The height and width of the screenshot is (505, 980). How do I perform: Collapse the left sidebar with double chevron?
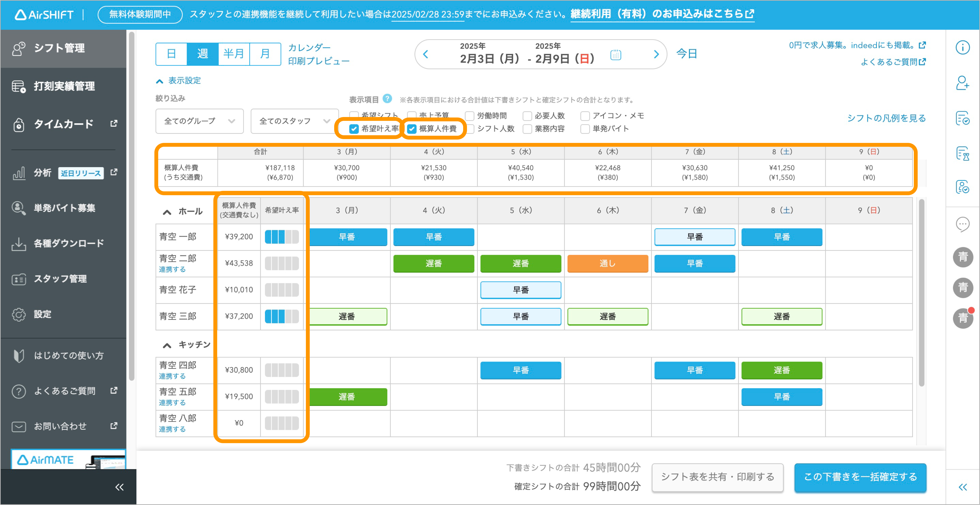[x=119, y=487]
